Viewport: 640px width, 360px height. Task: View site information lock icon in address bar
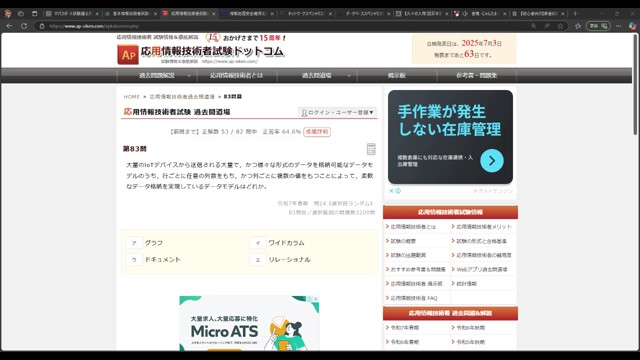(42, 26)
